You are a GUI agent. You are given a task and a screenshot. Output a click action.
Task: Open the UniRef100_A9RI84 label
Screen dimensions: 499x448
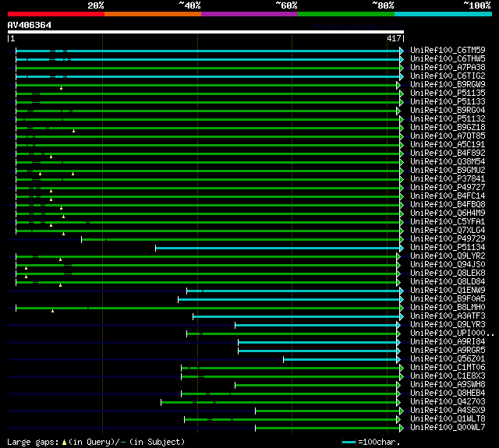point(448,342)
